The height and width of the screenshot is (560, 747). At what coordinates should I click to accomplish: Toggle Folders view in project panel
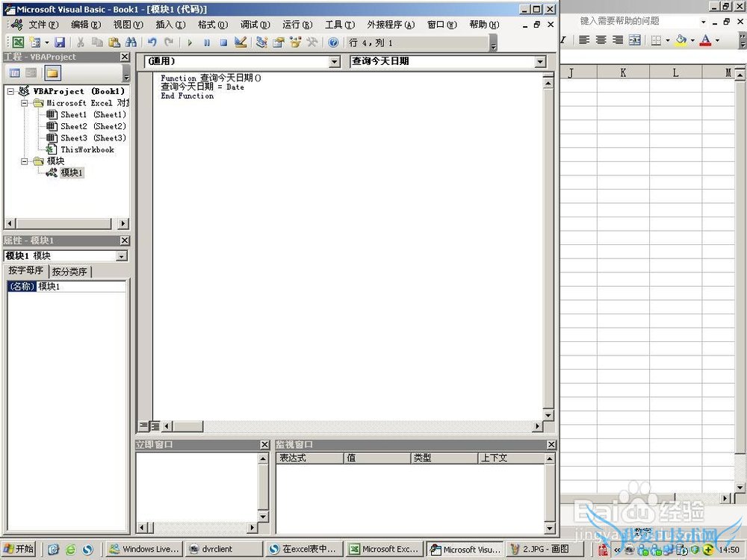pyautogui.click(x=52, y=73)
